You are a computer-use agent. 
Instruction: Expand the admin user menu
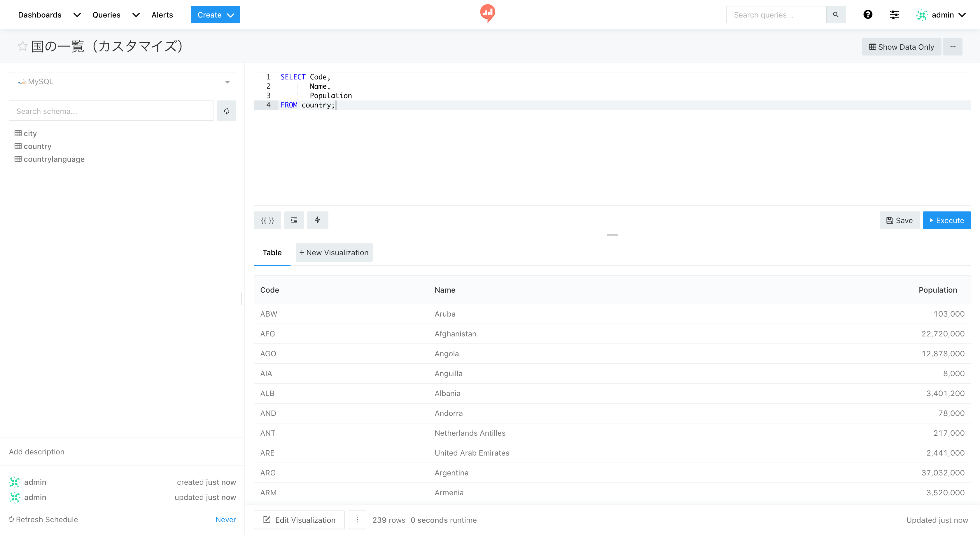(x=941, y=15)
